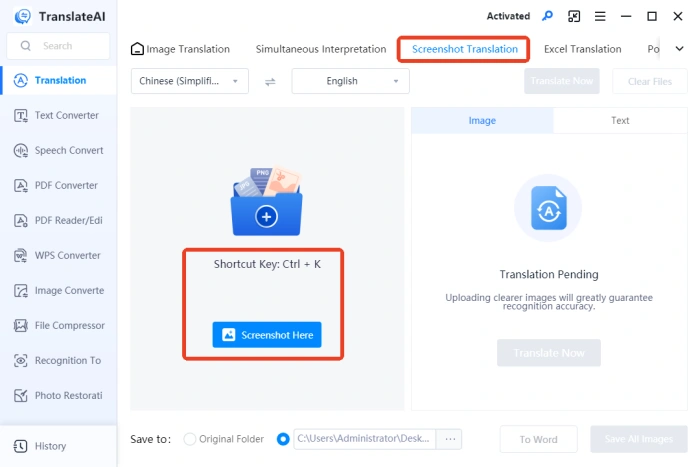Click the Translation Pending document icon
Image resolution: width=700 pixels, height=467 pixels.
pyautogui.click(x=549, y=208)
